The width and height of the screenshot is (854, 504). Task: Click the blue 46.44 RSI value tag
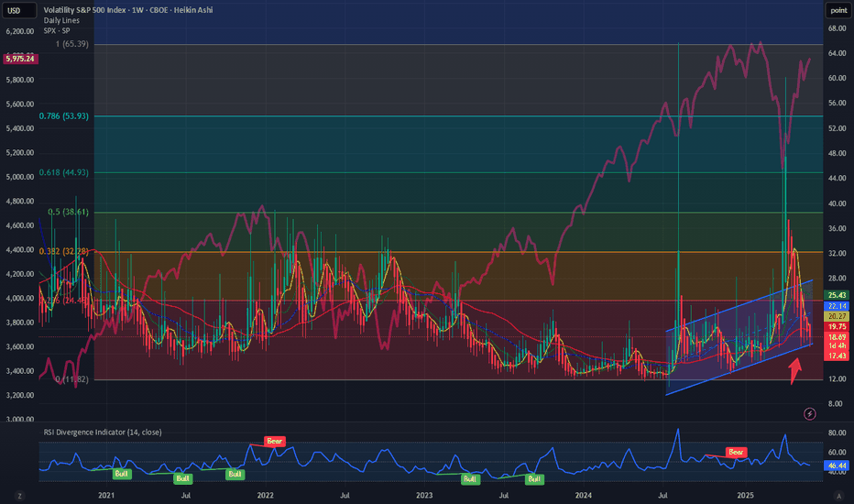tap(838, 466)
